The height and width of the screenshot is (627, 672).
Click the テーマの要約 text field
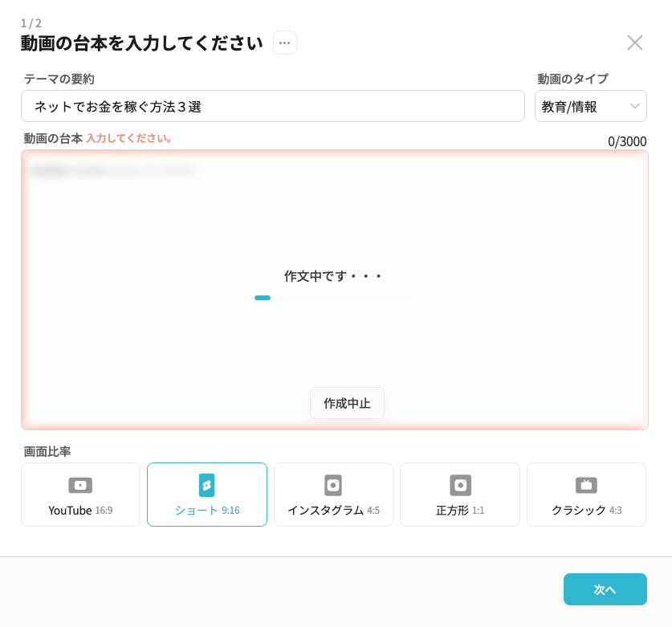tap(273, 106)
